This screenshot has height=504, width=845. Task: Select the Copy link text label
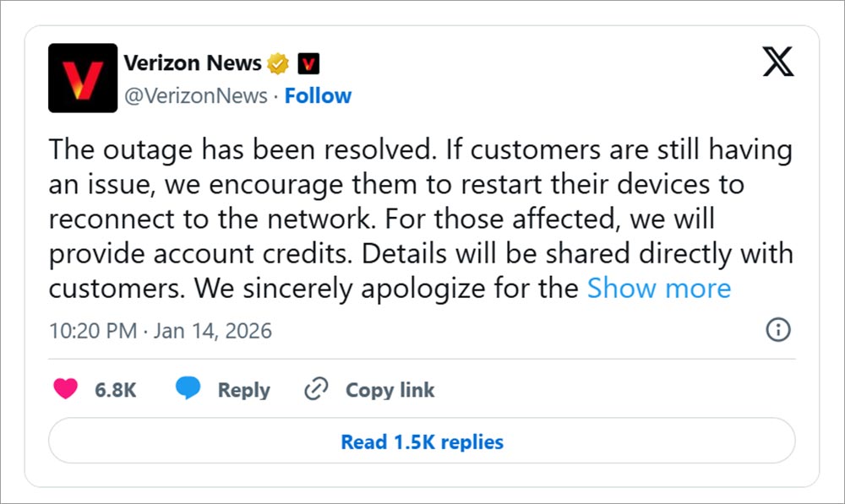point(390,390)
